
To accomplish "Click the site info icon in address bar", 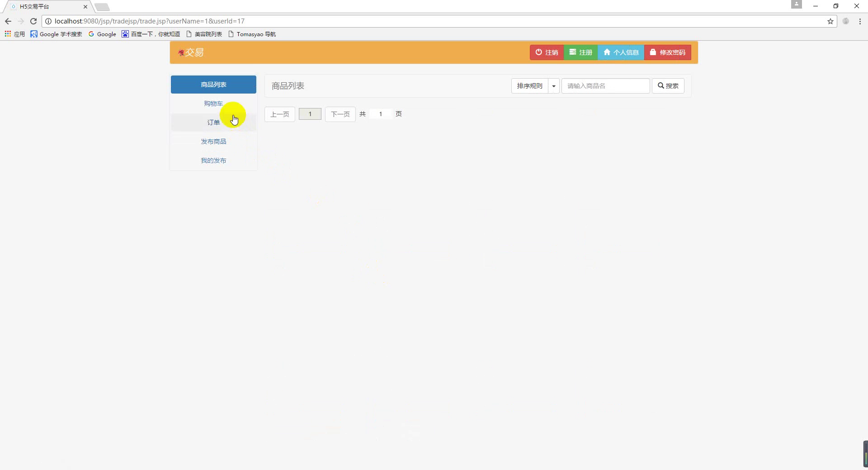I will coord(48,21).
